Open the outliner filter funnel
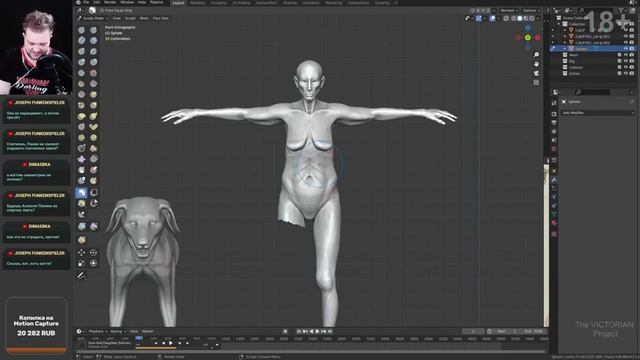 (x=622, y=11)
